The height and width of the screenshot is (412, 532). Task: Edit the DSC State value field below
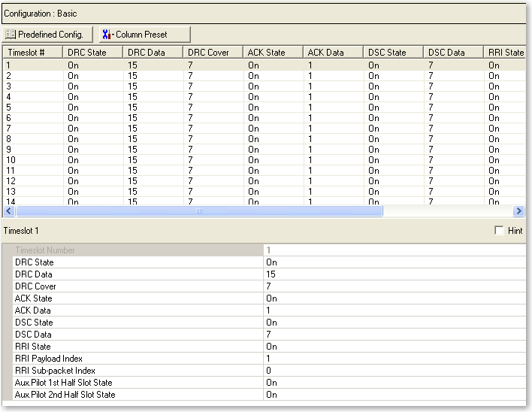tap(394, 323)
